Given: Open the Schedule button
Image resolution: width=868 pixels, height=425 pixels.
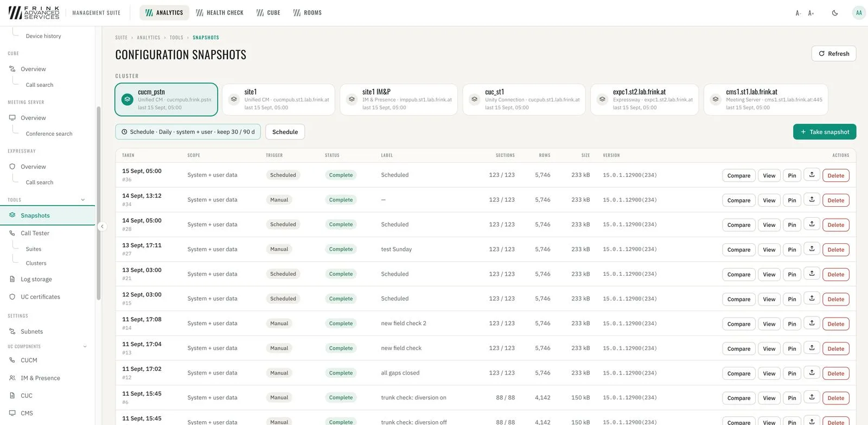Looking at the screenshot, I should (285, 132).
